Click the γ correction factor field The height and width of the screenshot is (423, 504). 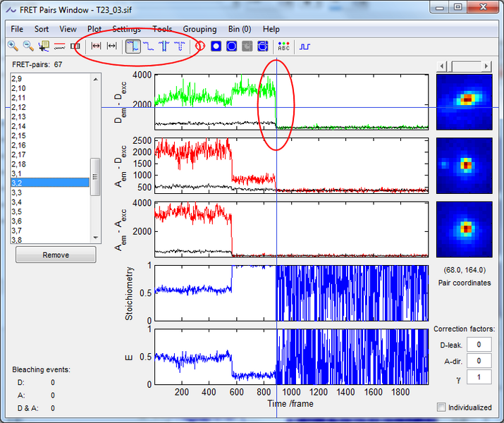(x=479, y=377)
